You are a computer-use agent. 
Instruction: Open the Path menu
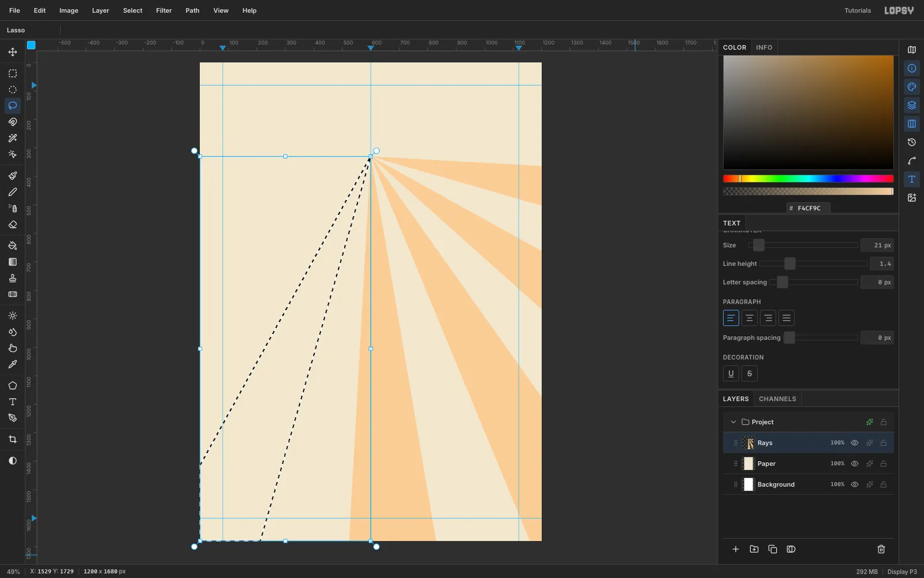192,10
